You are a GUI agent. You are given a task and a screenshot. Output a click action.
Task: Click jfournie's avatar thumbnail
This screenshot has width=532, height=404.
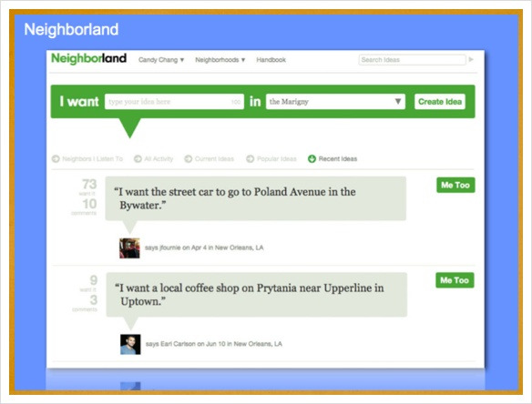tap(129, 248)
